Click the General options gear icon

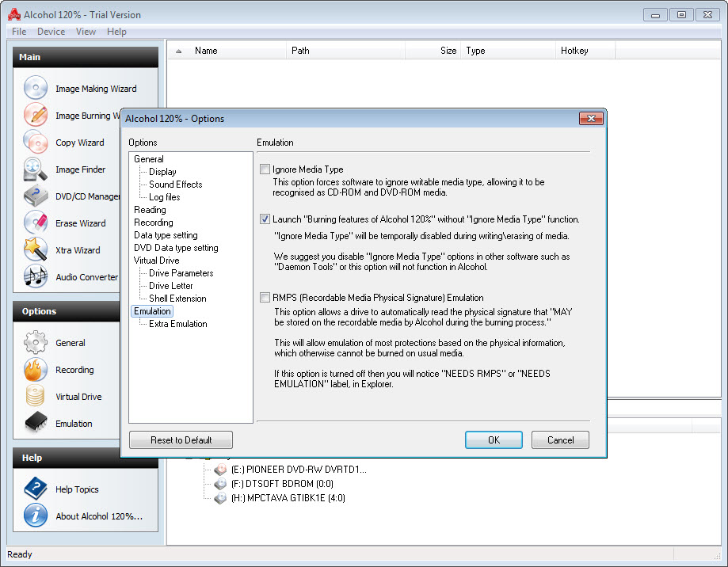point(36,342)
